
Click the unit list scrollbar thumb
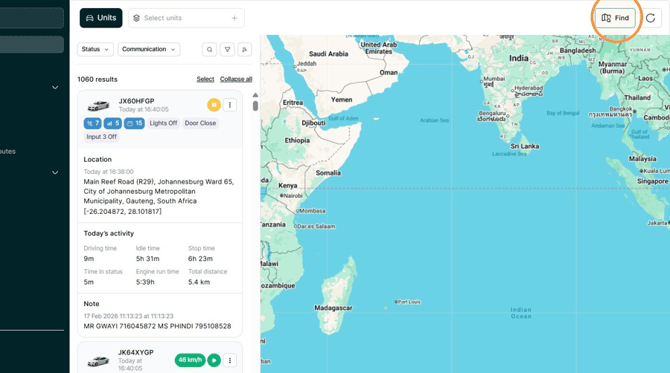tap(255, 106)
